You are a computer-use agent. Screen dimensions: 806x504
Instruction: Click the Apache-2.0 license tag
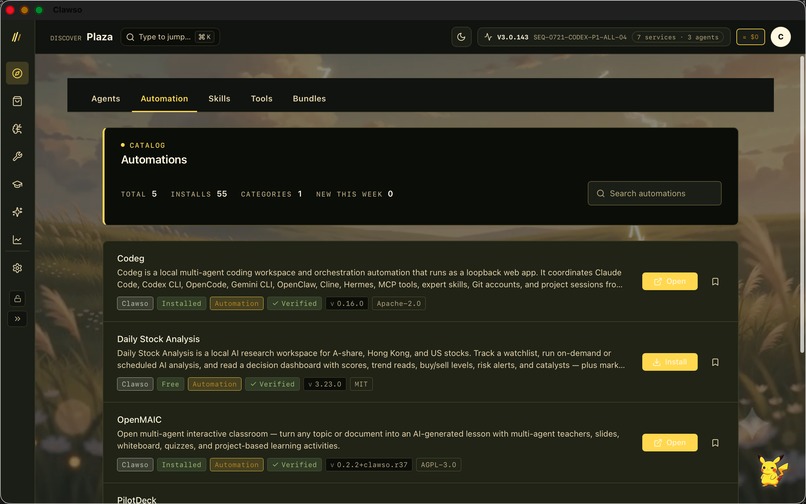(398, 303)
